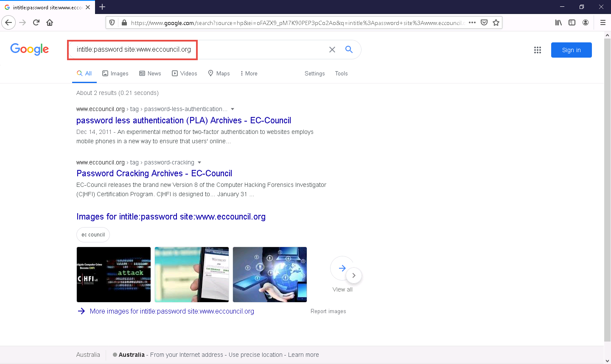Expand dropdown arrow beside password-cracking result
The image size is (611, 364).
click(199, 163)
